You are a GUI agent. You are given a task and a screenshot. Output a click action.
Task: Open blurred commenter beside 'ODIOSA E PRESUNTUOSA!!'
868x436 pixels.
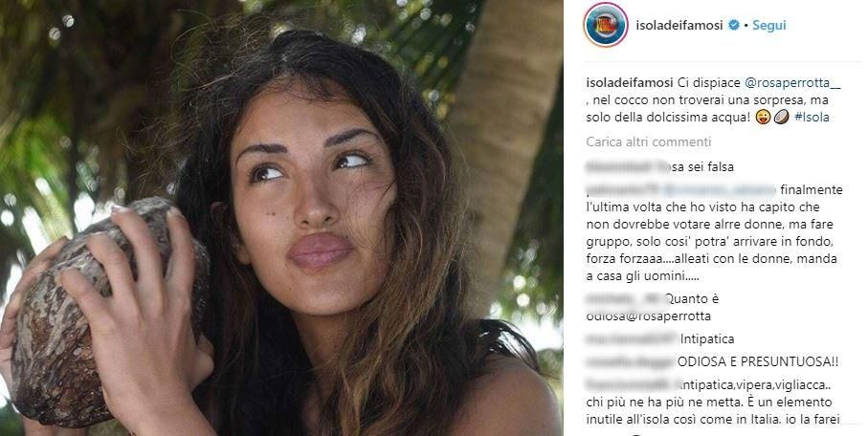pyautogui.click(x=631, y=361)
